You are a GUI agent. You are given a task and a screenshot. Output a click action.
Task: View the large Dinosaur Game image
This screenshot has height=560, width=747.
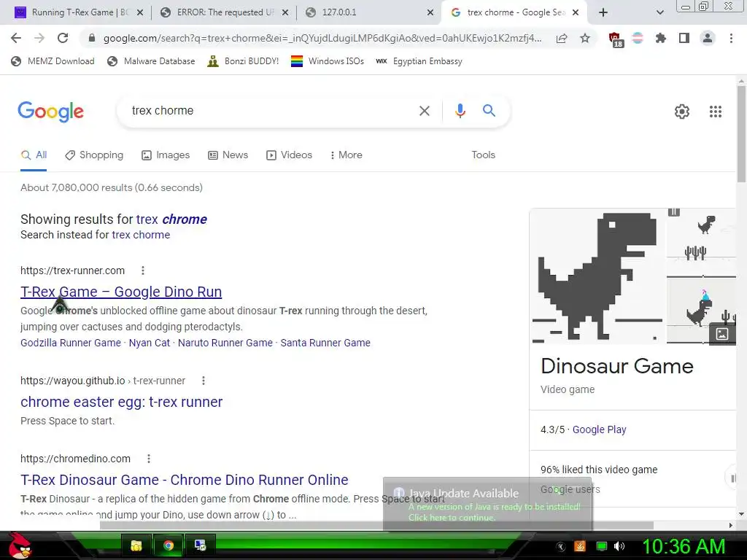tap(597, 276)
